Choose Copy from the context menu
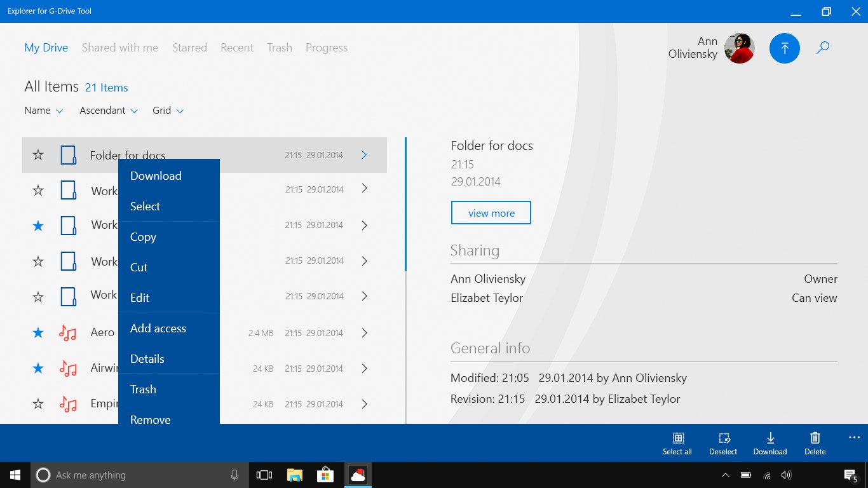The height and width of the screenshot is (488, 868). (169, 237)
